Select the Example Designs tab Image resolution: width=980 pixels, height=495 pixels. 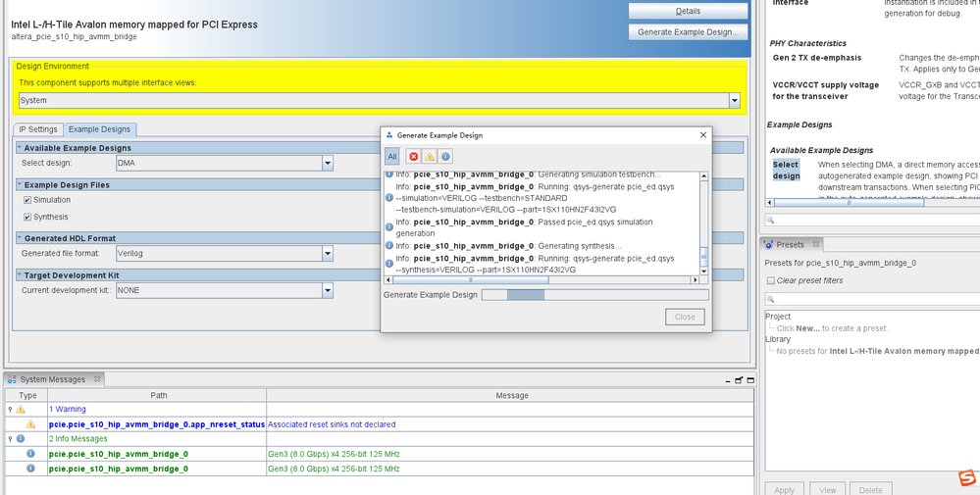(100, 129)
